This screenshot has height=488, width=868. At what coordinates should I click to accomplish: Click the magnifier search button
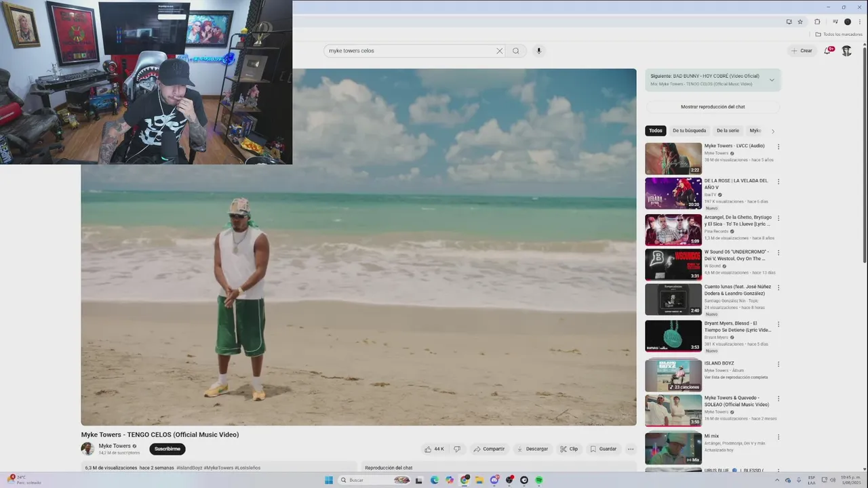(516, 51)
